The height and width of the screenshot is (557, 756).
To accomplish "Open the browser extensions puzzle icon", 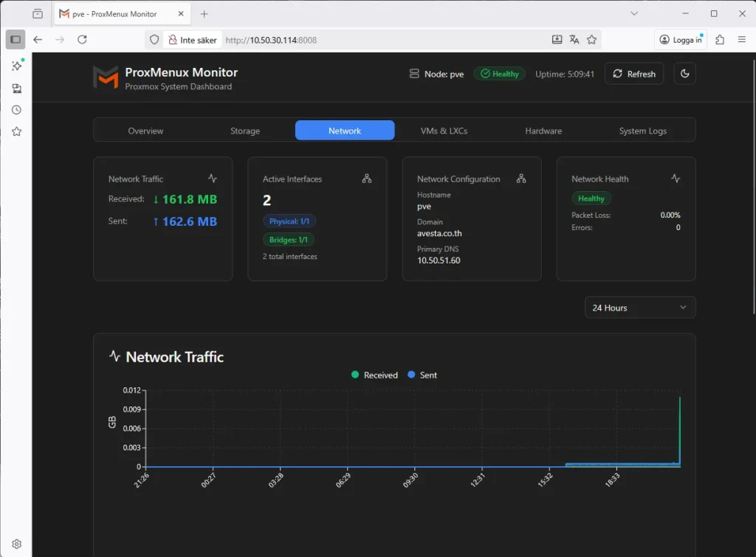I will point(720,40).
